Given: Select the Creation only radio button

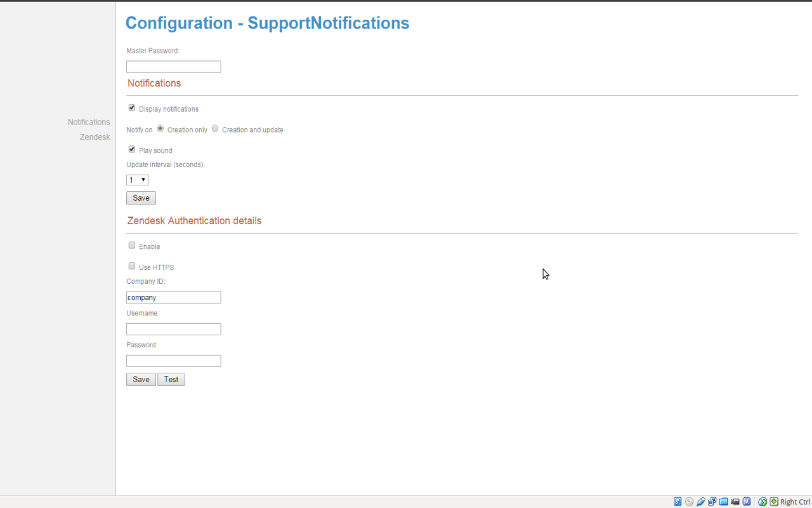Looking at the screenshot, I should 160,128.
